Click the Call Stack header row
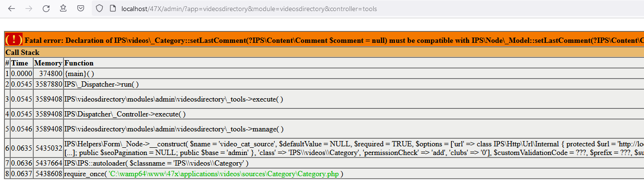The image size is (644, 194). click(x=23, y=52)
